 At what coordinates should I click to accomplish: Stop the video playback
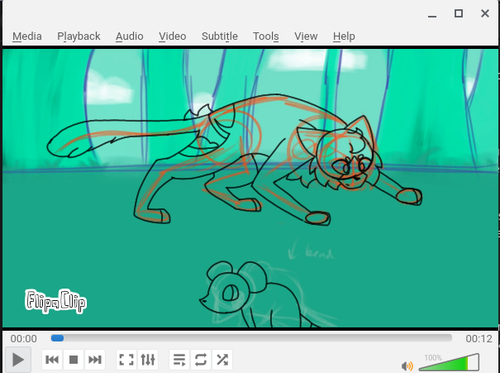click(73, 360)
